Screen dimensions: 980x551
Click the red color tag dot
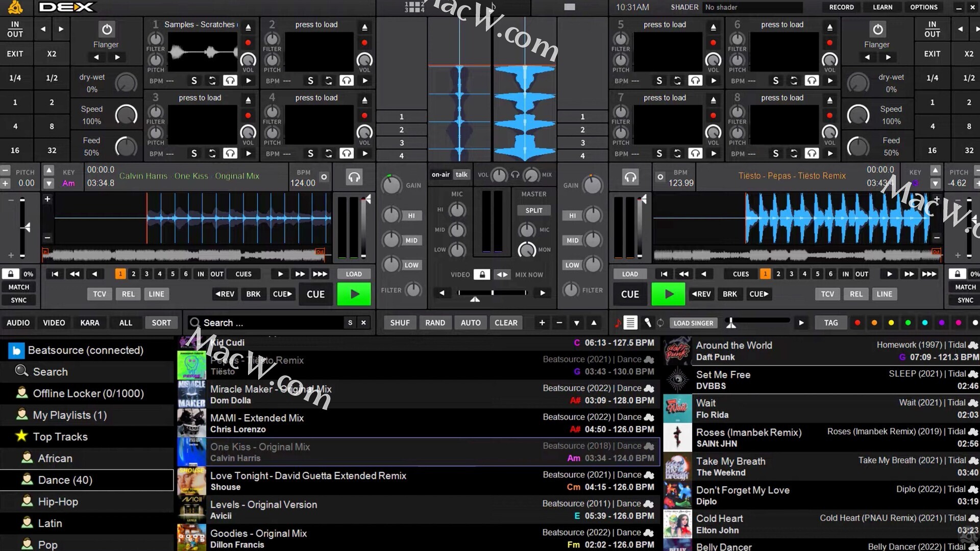(857, 323)
